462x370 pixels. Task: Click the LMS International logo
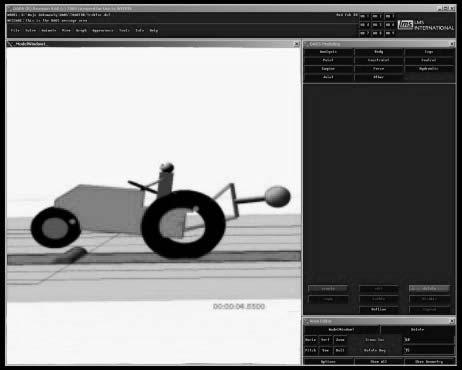tap(426, 25)
